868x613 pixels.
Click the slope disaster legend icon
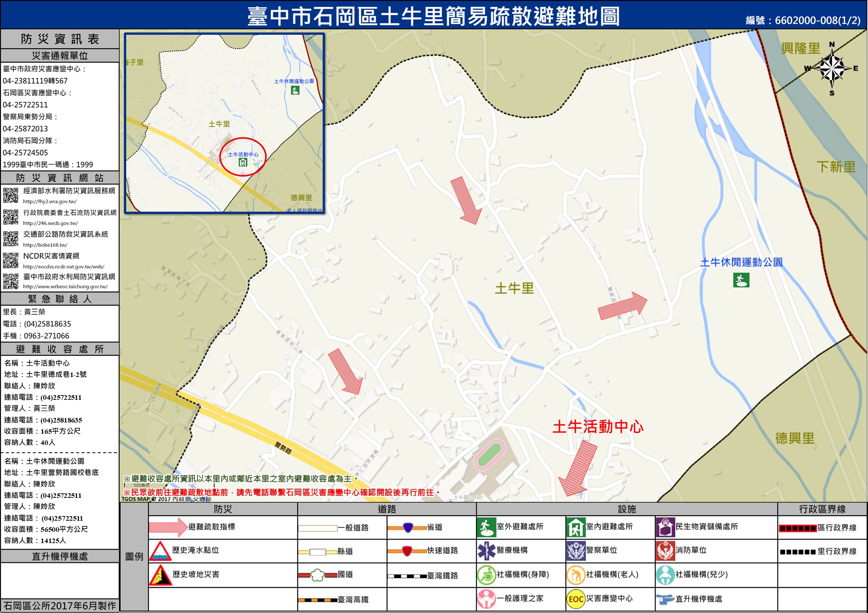pyautogui.click(x=160, y=575)
